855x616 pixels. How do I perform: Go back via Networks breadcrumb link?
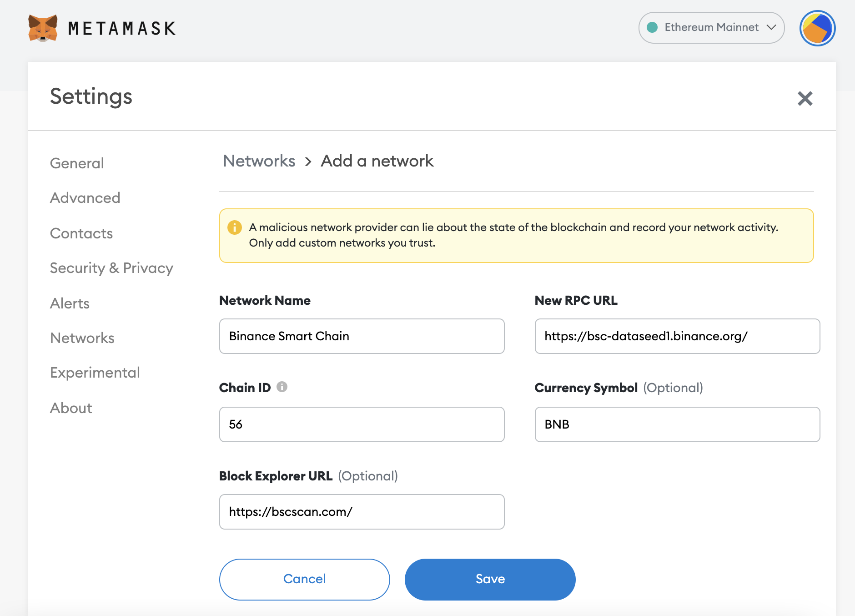coord(259,161)
